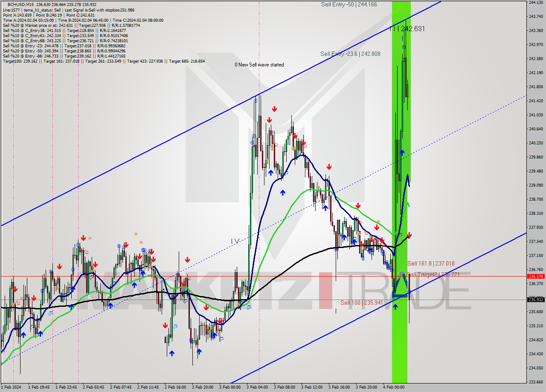The height and width of the screenshot is (392, 546).
Task: Click the '2 Feb 07:45' time axis label
Action: [x=121, y=387]
